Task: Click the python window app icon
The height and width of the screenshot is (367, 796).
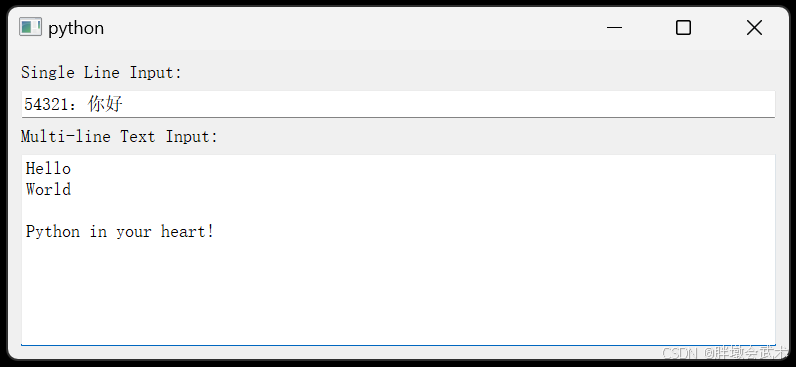Action: click(x=30, y=27)
